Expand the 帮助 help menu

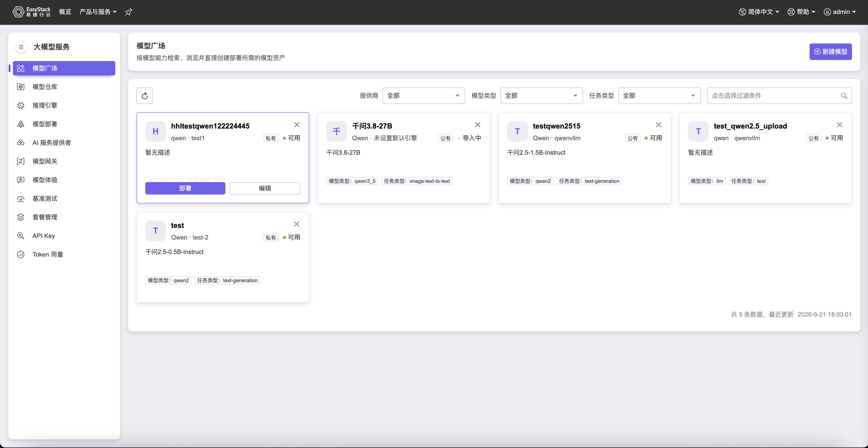801,12
